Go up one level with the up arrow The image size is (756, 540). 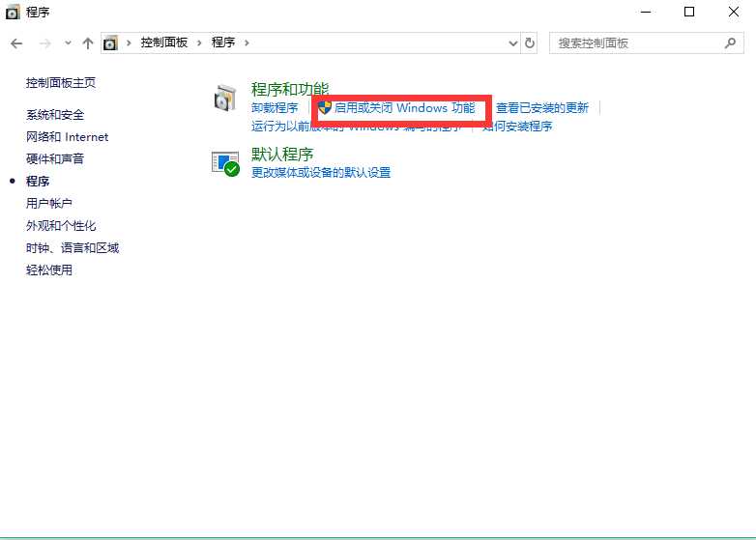[x=87, y=43]
